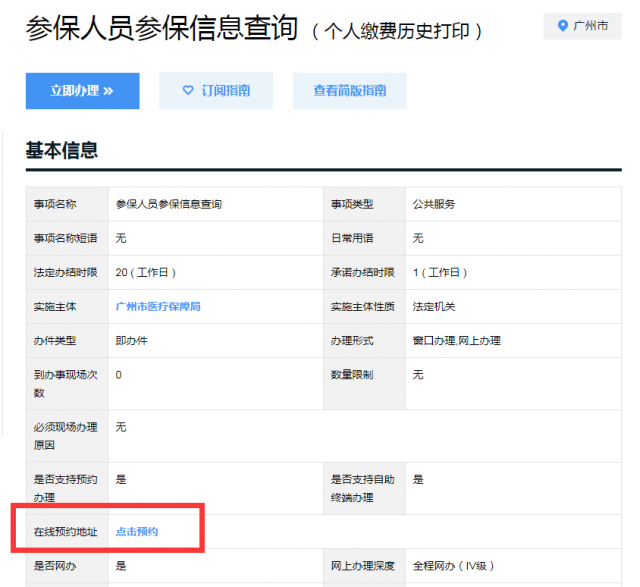The height and width of the screenshot is (587, 640).
Task: Click the 数量限制 label
Action: pos(352,375)
